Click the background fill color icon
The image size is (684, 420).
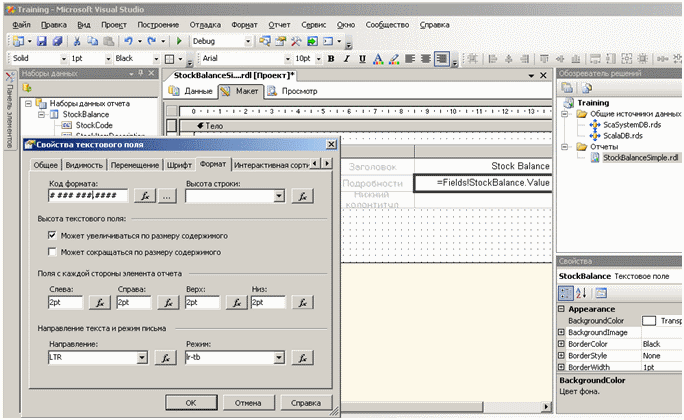pos(393,58)
